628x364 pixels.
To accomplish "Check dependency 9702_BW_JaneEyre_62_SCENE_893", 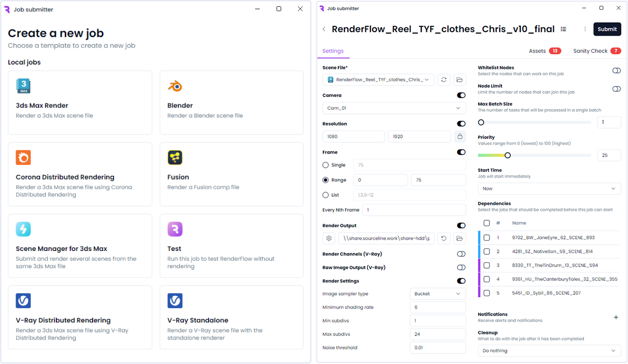I will pos(486,238).
